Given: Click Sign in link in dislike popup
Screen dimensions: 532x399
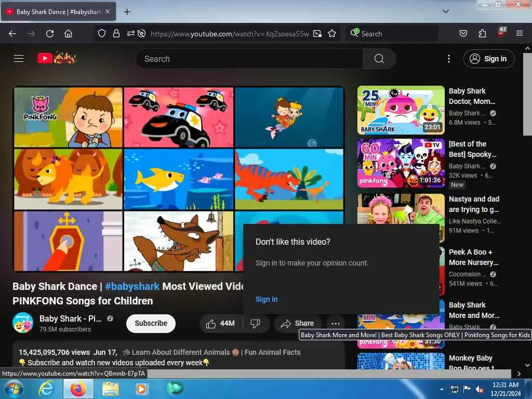Looking at the screenshot, I should pos(267,299).
